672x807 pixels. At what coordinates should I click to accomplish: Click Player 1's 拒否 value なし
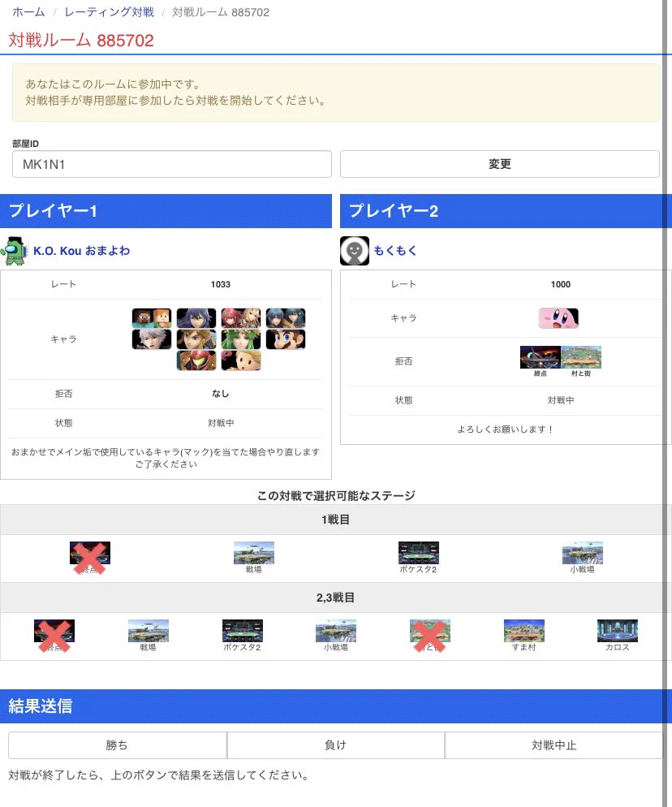click(220, 394)
